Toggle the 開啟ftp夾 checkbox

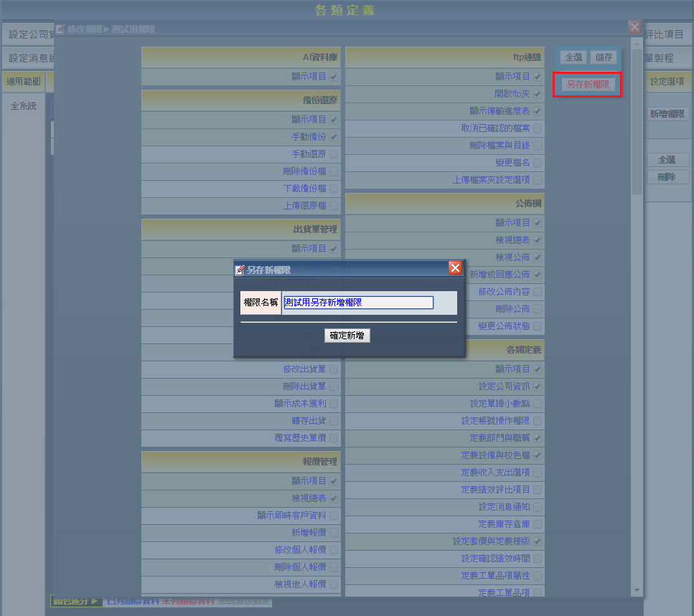coord(538,94)
